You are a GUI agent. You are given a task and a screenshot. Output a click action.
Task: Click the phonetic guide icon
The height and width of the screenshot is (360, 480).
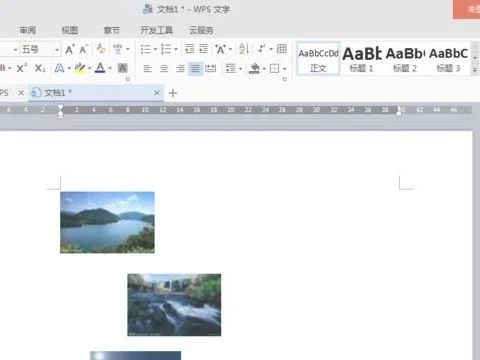(117, 49)
